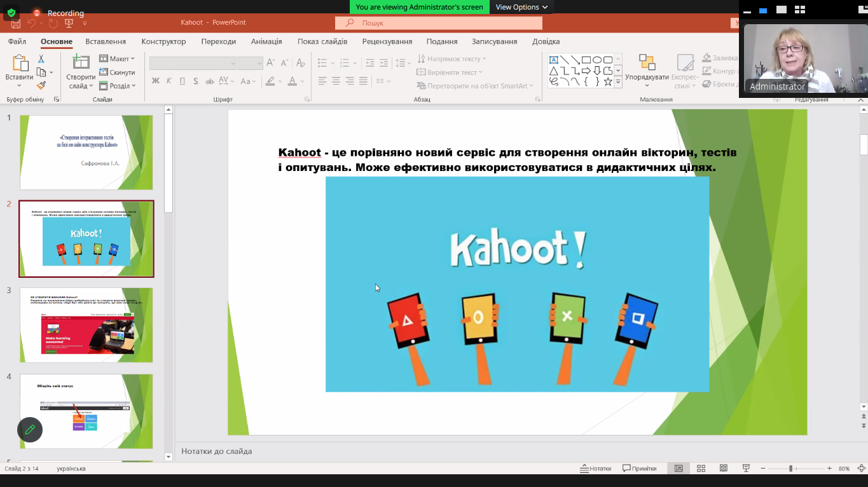Click the Примітки comments button in status bar
This screenshot has height=487, width=868.
pyautogui.click(x=640, y=469)
